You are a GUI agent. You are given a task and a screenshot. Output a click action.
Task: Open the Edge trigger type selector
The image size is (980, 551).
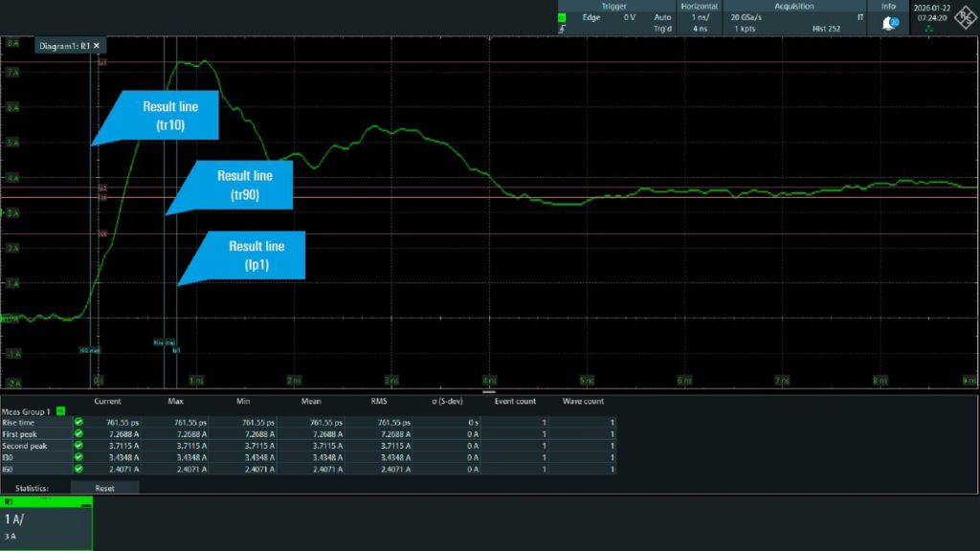[590, 16]
